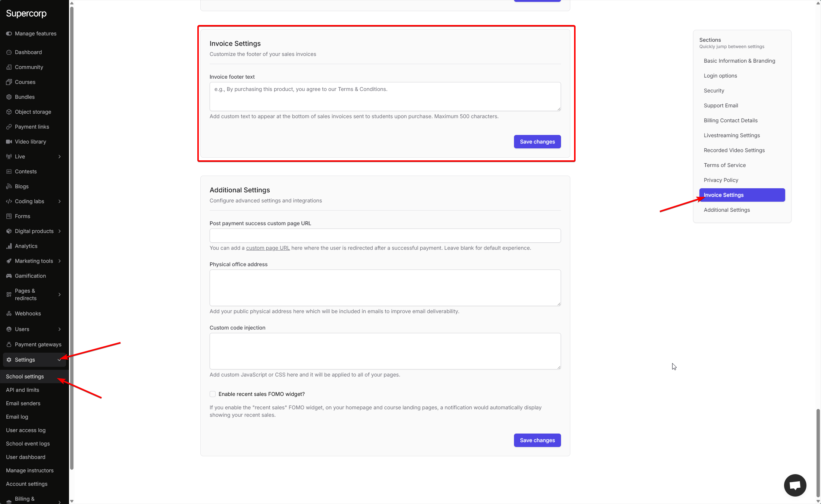Click the Video library camera icon

9,142
